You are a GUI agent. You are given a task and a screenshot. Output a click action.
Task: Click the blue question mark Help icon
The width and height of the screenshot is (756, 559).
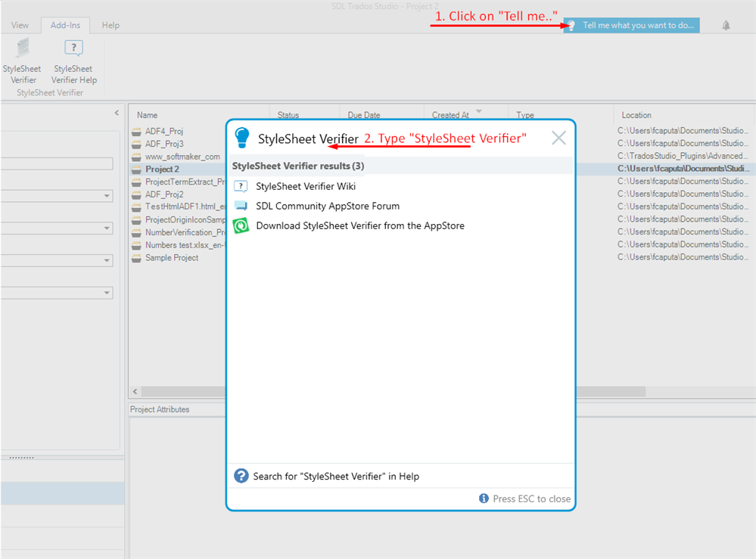[241, 476]
